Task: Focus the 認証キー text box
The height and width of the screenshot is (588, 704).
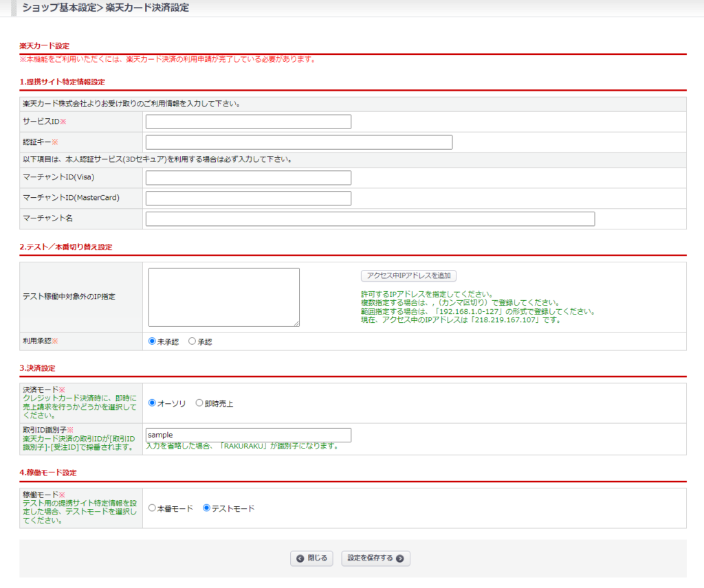Action: [299, 142]
